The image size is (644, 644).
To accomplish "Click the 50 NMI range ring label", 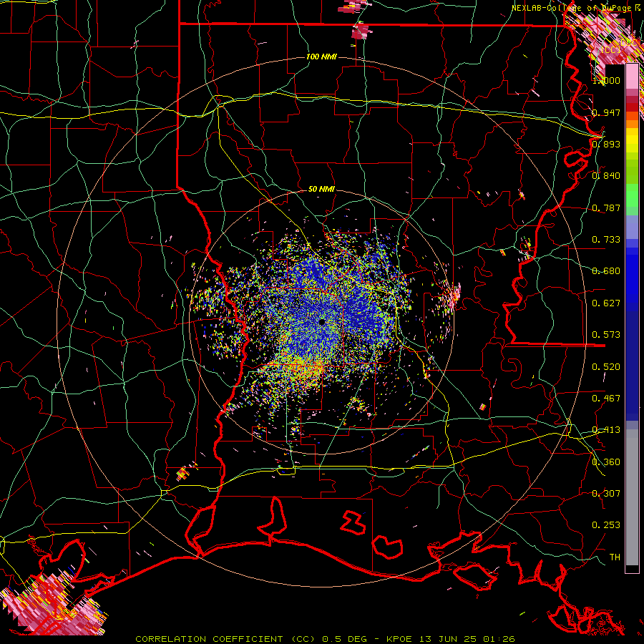I will (x=321, y=189).
